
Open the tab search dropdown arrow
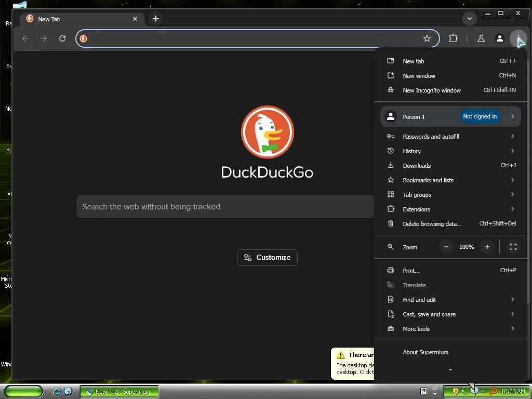[x=470, y=19]
